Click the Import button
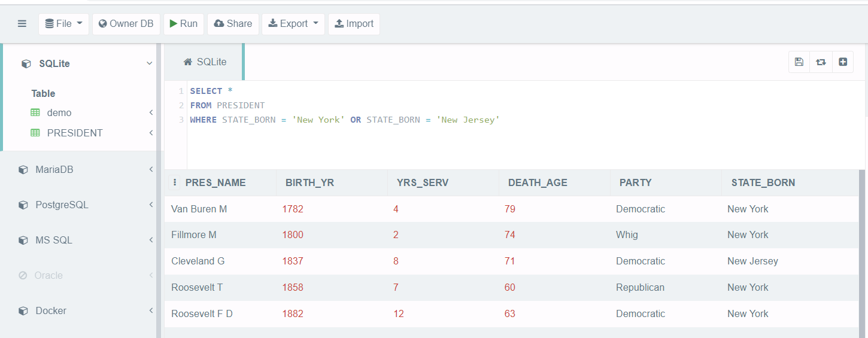This screenshot has width=868, height=338. pos(354,24)
